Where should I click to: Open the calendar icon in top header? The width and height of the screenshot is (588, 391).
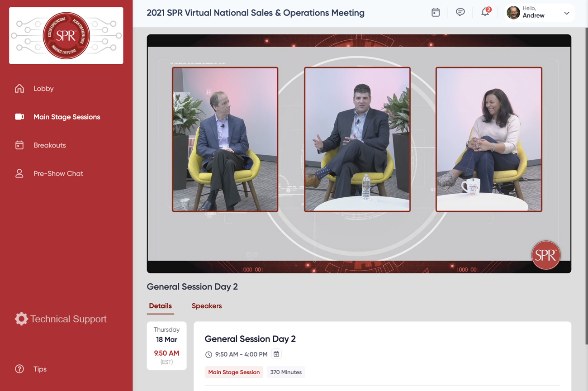coord(436,13)
